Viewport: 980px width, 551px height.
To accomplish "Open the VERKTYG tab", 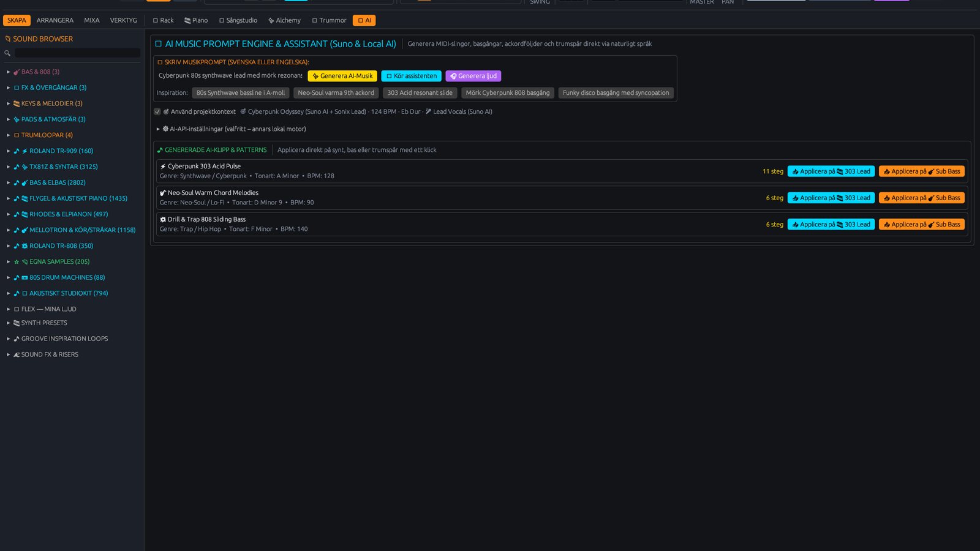I will click(124, 20).
